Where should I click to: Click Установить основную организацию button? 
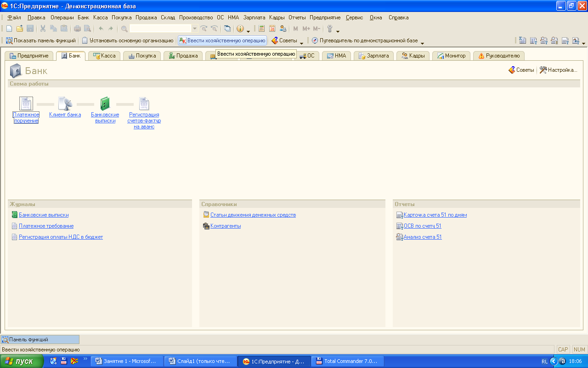128,40
